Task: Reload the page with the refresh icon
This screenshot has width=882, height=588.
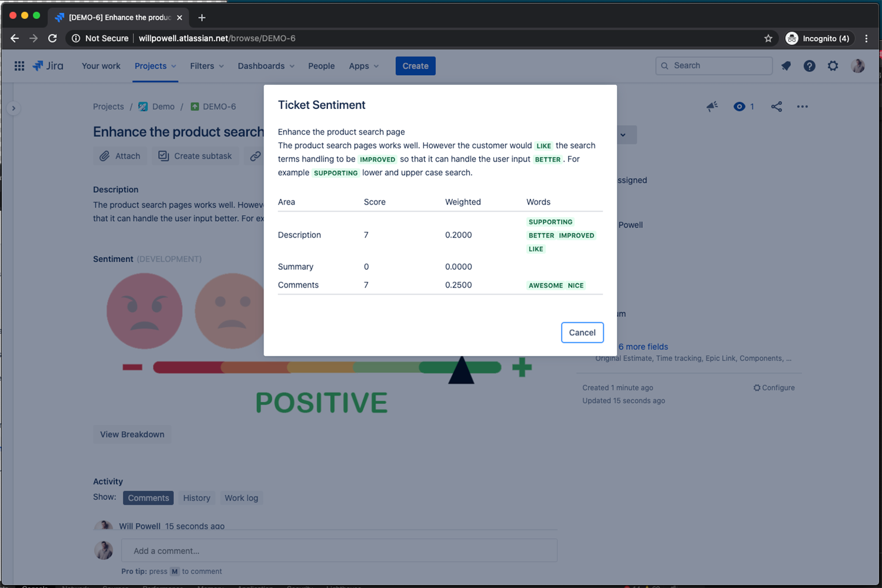Action: [52, 38]
